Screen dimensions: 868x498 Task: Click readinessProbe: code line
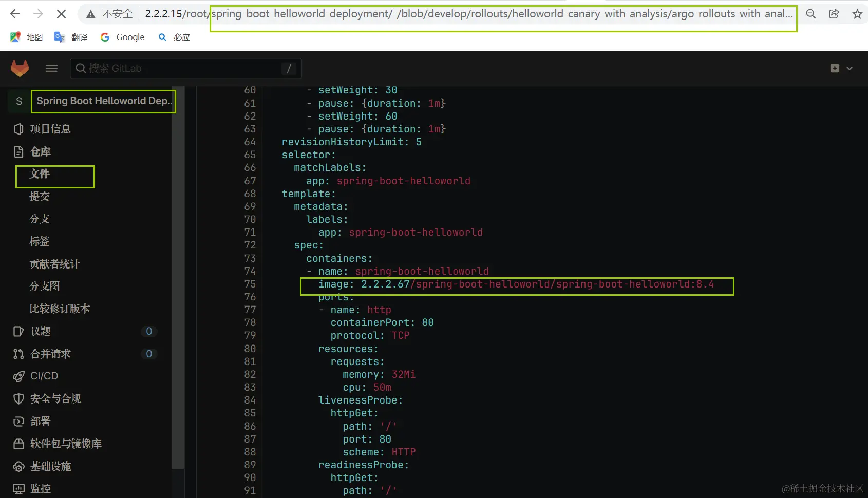coord(364,465)
